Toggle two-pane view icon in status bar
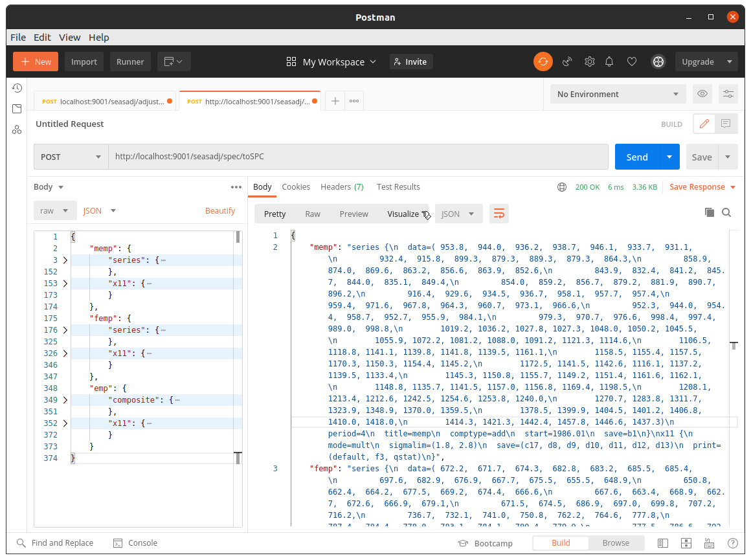The image size is (751, 560). pyautogui.click(x=663, y=543)
